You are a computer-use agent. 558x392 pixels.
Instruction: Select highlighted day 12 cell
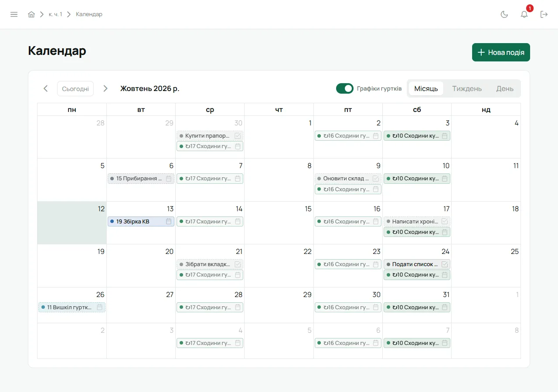click(x=72, y=223)
